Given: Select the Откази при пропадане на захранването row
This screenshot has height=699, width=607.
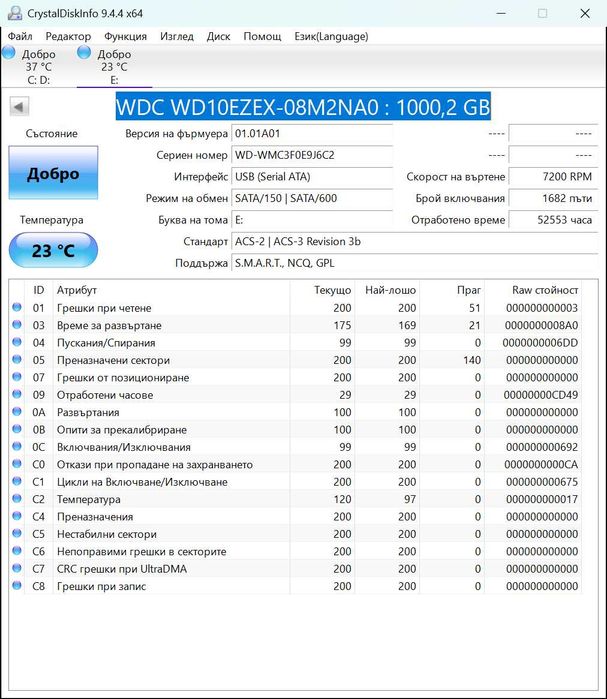Looking at the screenshot, I should click(x=296, y=464).
